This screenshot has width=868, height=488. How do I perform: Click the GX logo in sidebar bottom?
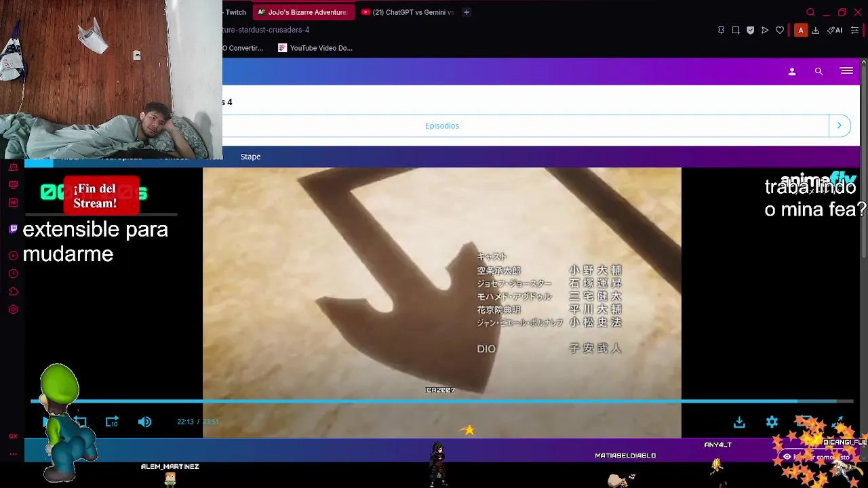click(13, 436)
